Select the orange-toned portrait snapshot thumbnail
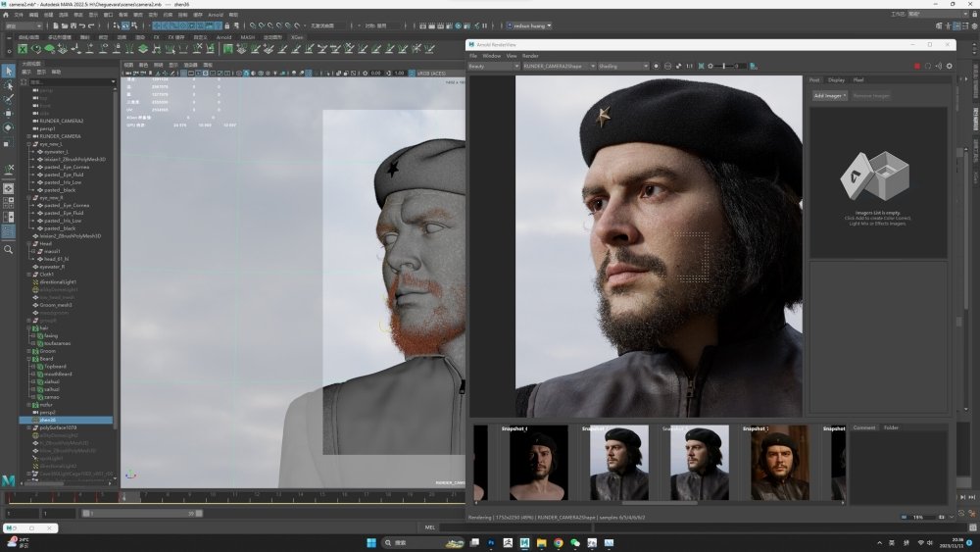Screen dimensions: 980x552 tap(779, 463)
